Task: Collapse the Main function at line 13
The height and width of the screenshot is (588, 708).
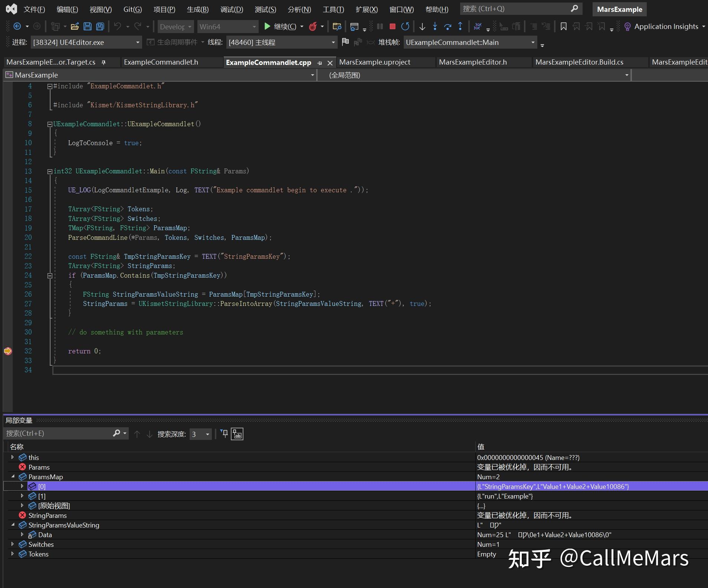Action: (x=50, y=171)
